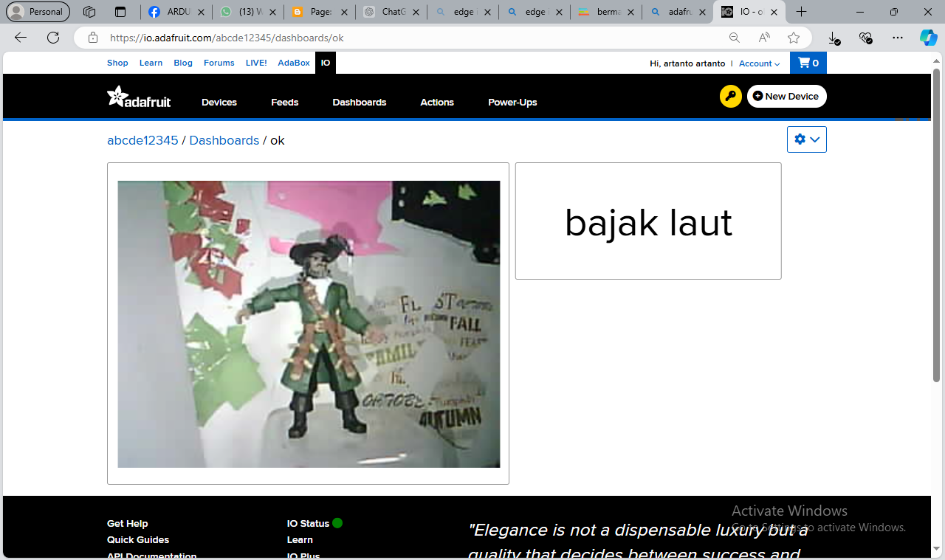Open Quick Guides footer link
The image size is (945, 560).
138,539
